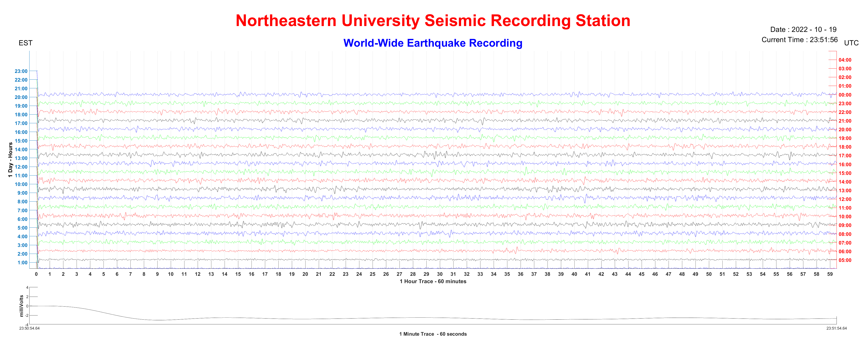Click the 1:00 EST hour tick label
This screenshot has width=868, height=340.
22,263
